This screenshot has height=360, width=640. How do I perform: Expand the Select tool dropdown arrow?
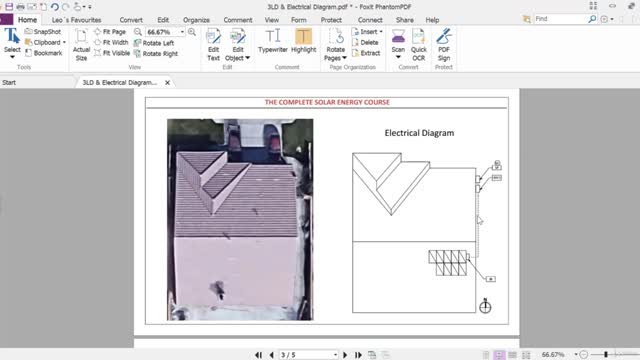(12, 57)
